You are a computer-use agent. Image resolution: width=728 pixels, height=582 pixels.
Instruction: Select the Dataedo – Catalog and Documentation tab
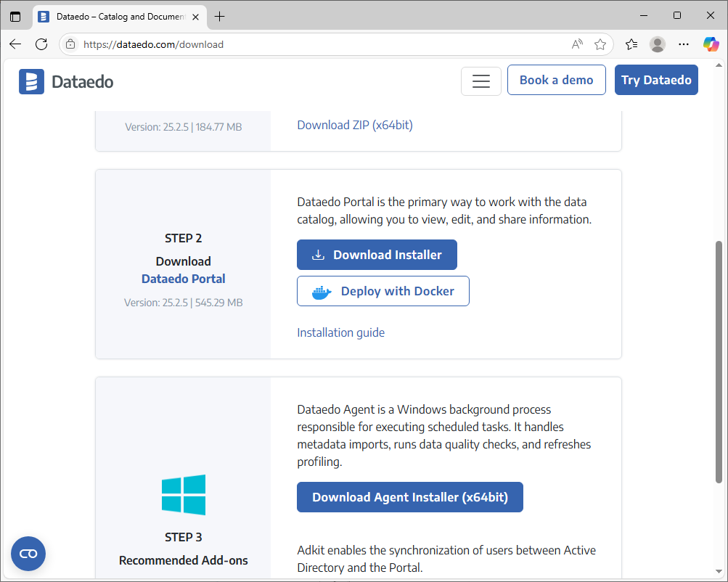120,17
